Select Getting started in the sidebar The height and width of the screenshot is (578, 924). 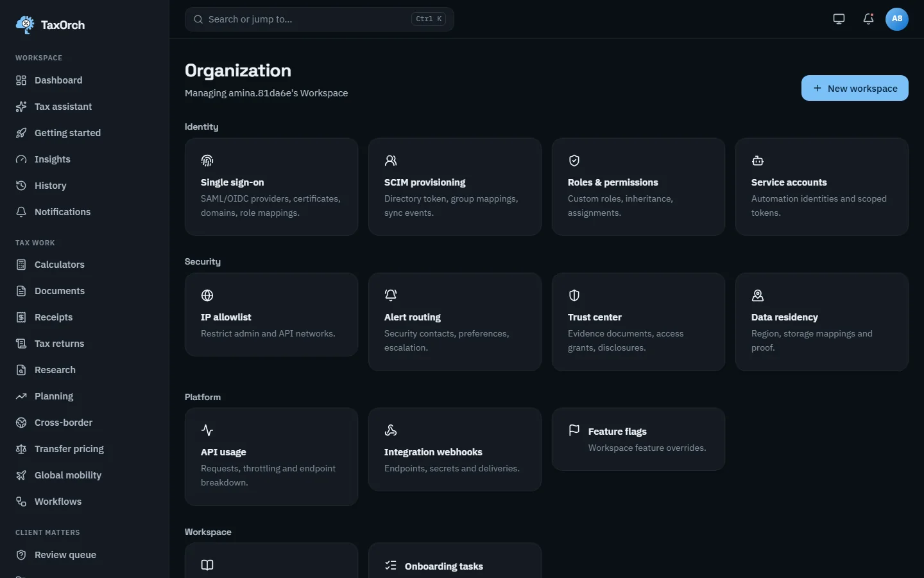(x=85, y=133)
